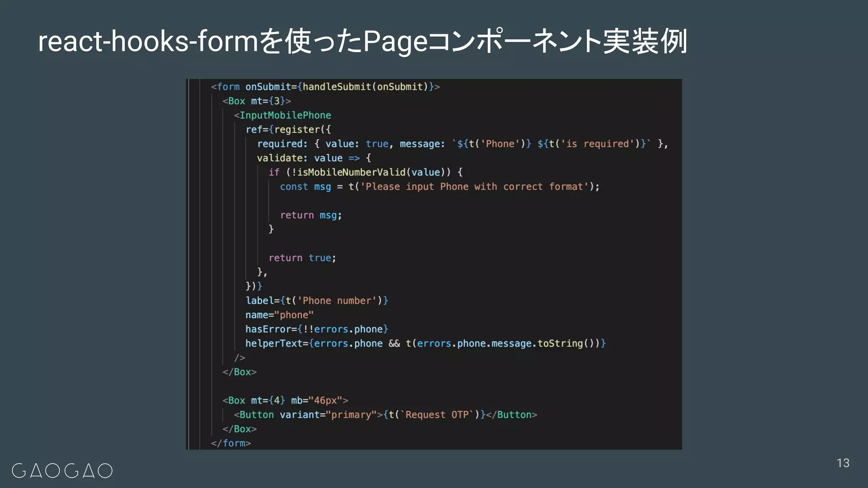This screenshot has height=488, width=868.
Task: Click the 'return true;' line
Action: tap(303, 258)
